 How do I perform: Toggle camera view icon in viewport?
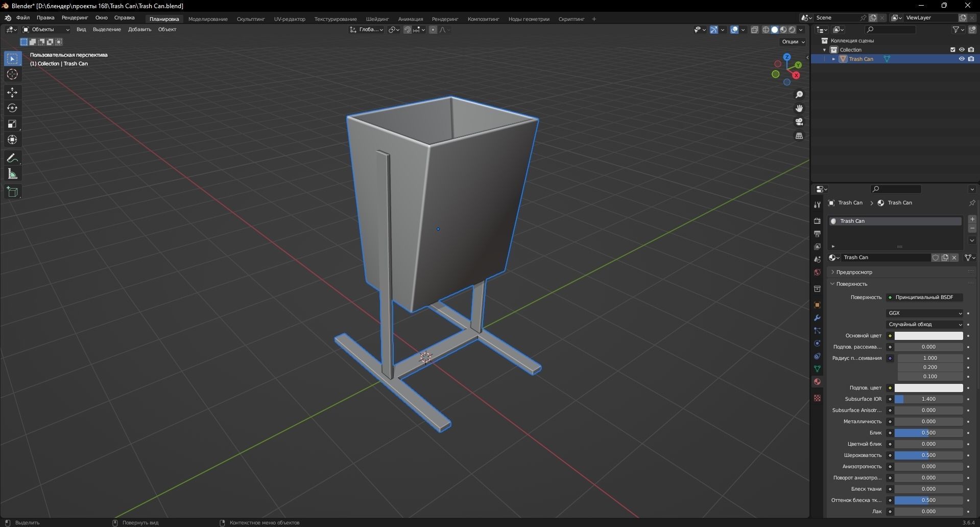point(799,122)
